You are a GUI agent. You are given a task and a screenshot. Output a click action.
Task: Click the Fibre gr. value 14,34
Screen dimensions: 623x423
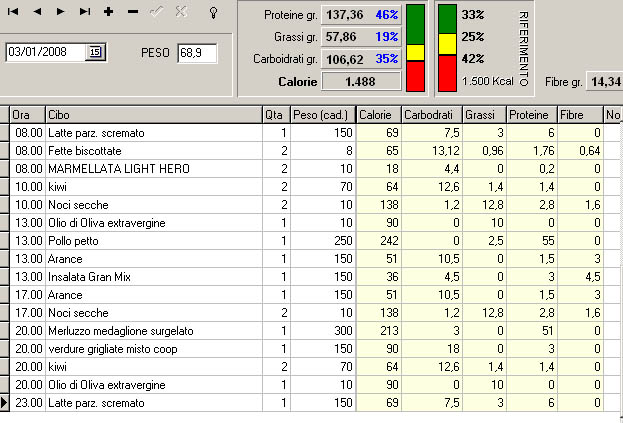tap(606, 82)
